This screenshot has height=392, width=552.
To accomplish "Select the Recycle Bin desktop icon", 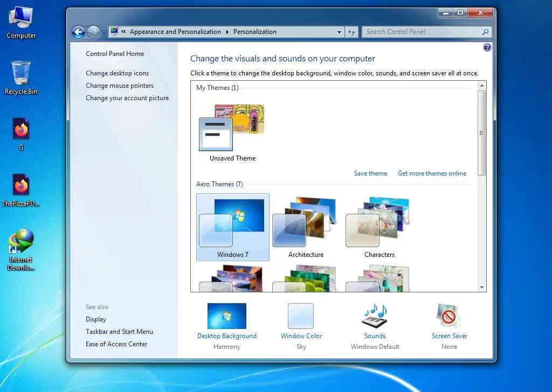I will point(21,78).
